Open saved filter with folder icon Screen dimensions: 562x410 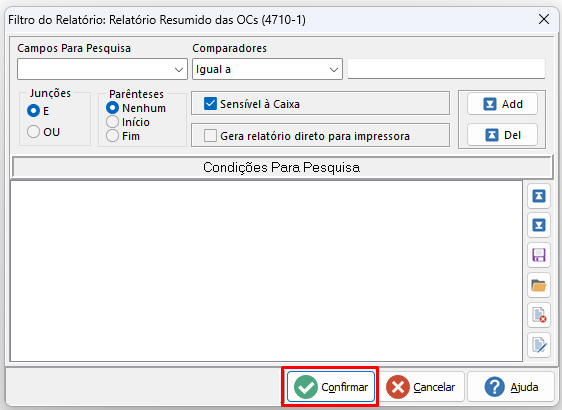coord(539,285)
